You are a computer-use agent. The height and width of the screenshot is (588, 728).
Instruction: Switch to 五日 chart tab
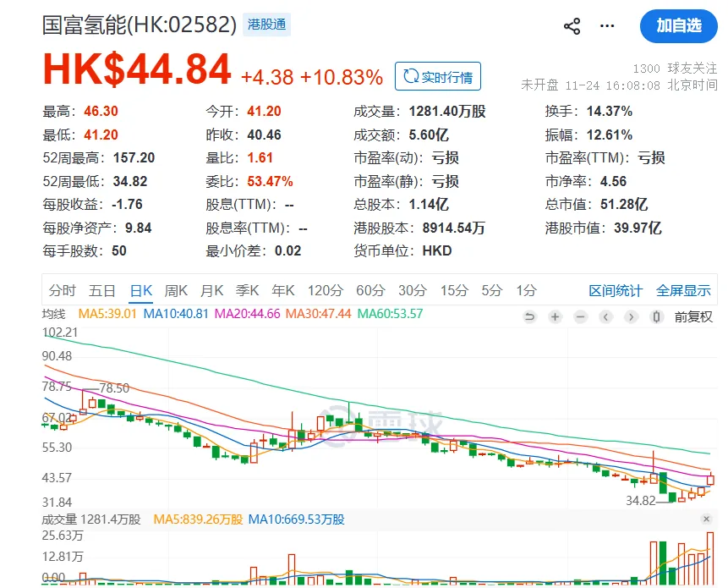[x=102, y=291]
